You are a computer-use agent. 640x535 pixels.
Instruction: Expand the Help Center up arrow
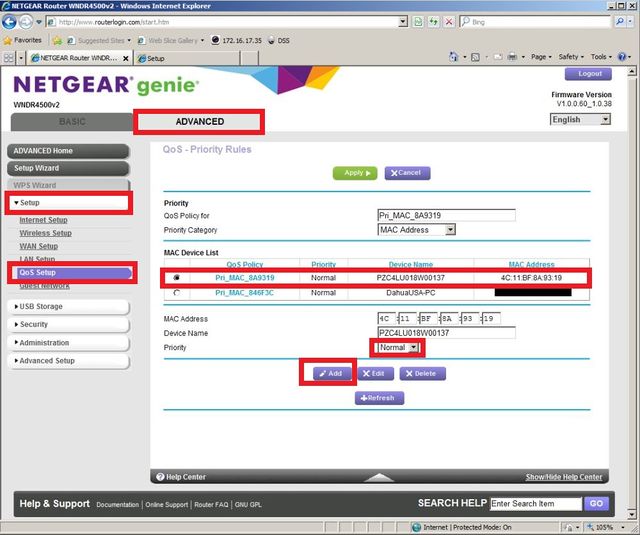point(379,477)
